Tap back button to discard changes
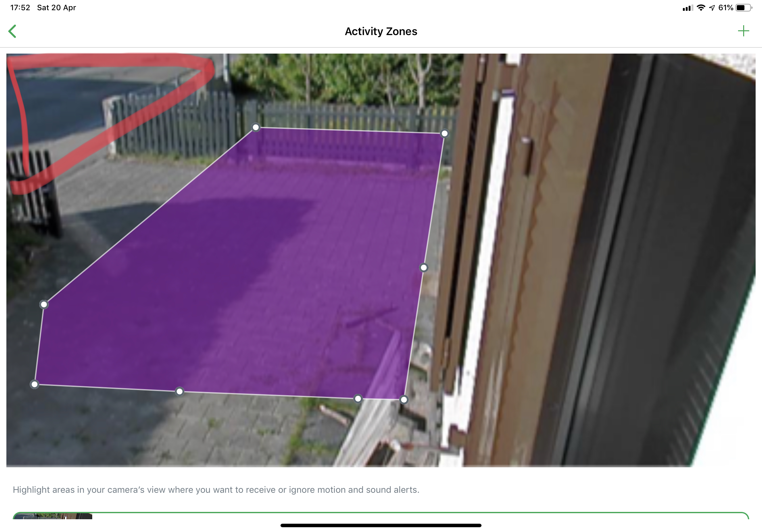The height and width of the screenshot is (532, 762). point(13,31)
